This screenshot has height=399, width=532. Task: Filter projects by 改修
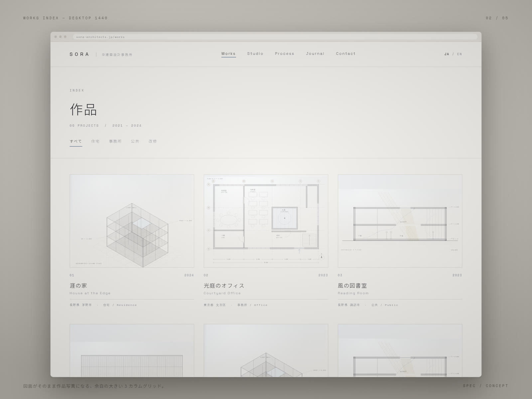point(153,141)
